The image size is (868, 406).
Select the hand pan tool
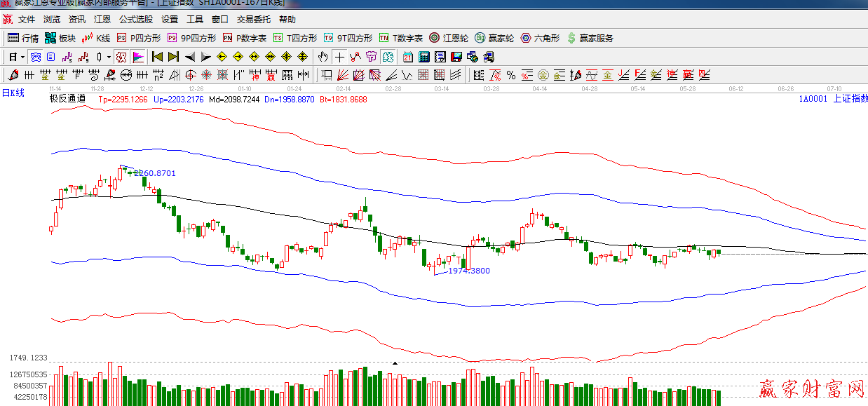323,57
